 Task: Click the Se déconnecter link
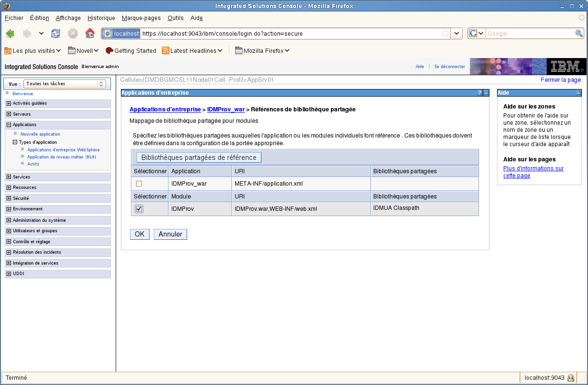[x=449, y=67]
